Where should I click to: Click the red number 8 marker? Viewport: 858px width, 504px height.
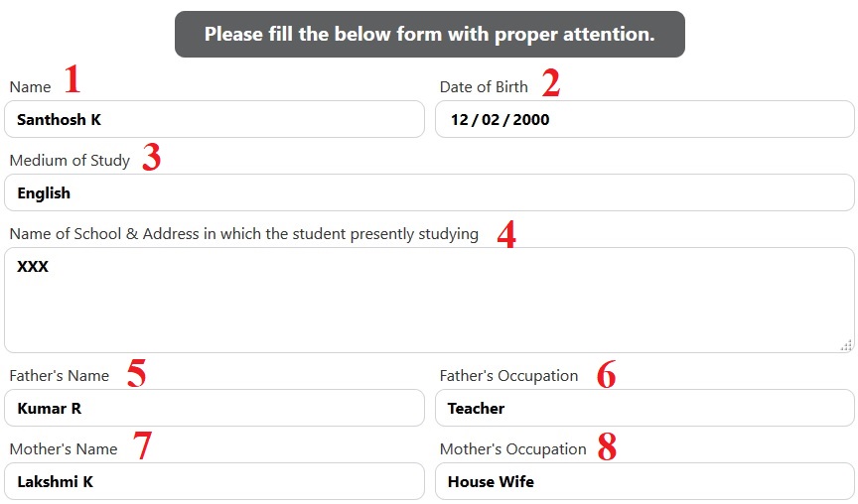607,448
